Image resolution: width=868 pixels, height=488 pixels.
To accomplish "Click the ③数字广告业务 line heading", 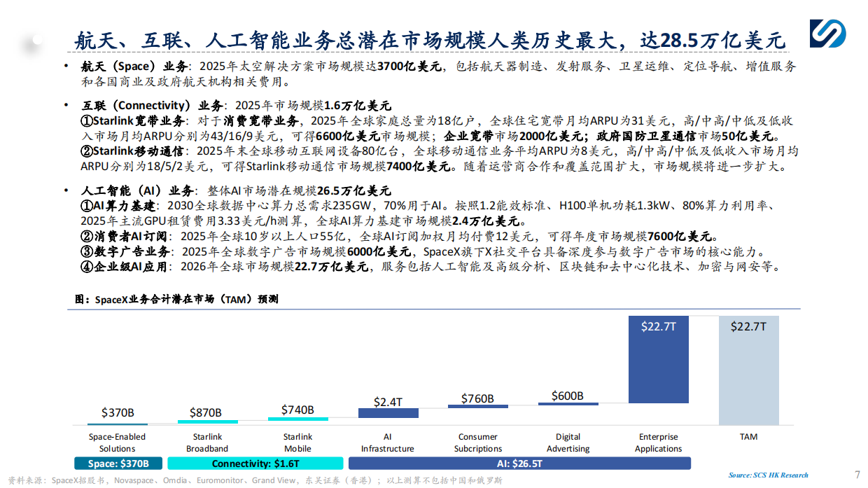I will [x=126, y=252].
